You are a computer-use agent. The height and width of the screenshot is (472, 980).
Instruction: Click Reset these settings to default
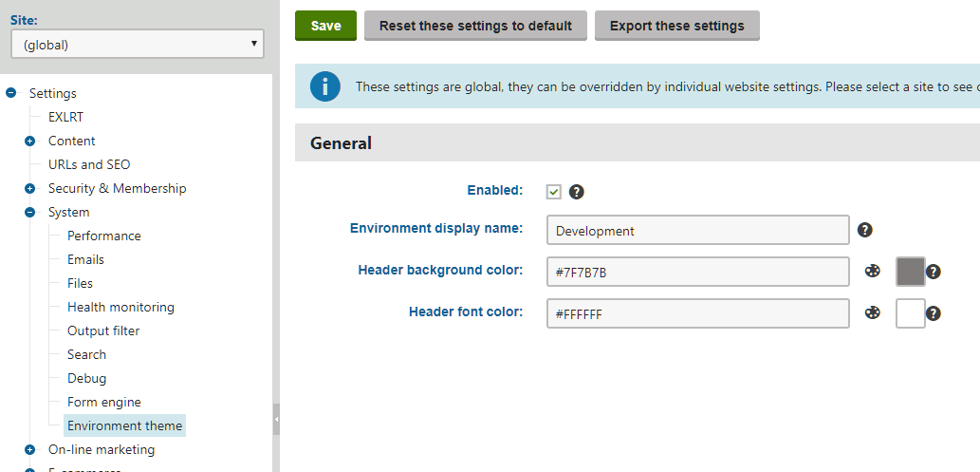point(475,26)
